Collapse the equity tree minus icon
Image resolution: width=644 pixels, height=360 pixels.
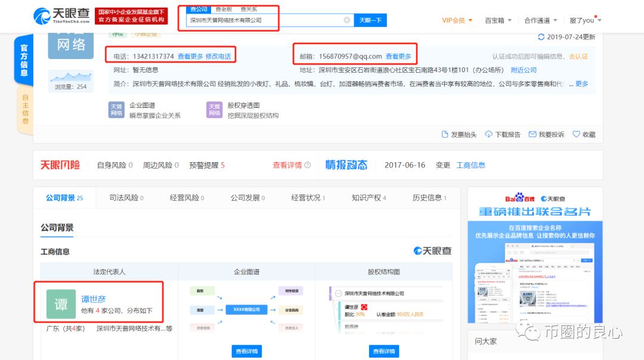pyautogui.click(x=339, y=293)
